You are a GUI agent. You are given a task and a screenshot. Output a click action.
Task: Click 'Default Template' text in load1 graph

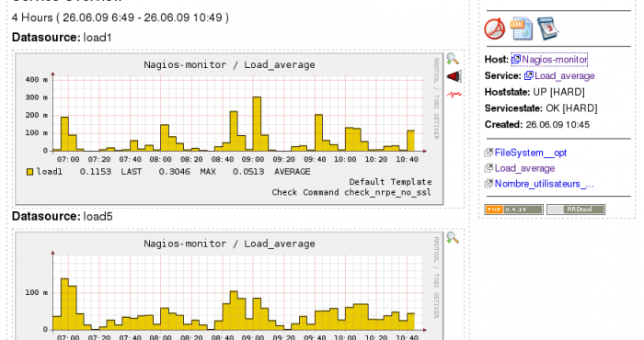(390, 182)
